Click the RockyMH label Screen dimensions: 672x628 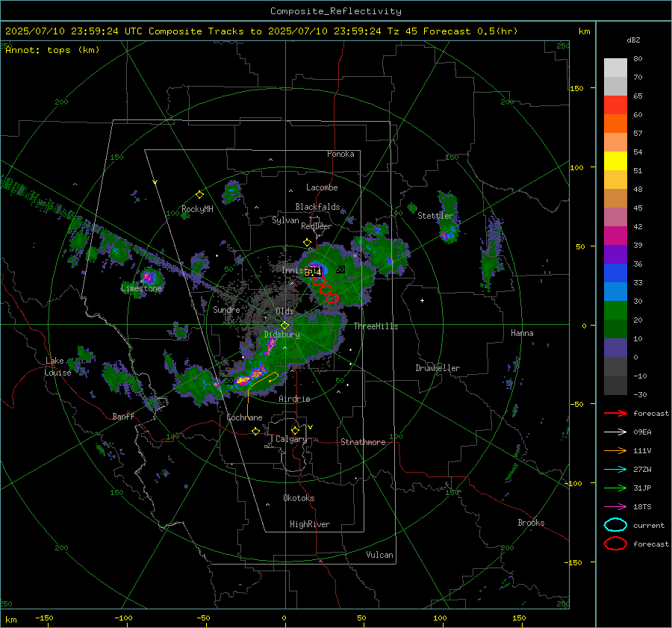(197, 209)
